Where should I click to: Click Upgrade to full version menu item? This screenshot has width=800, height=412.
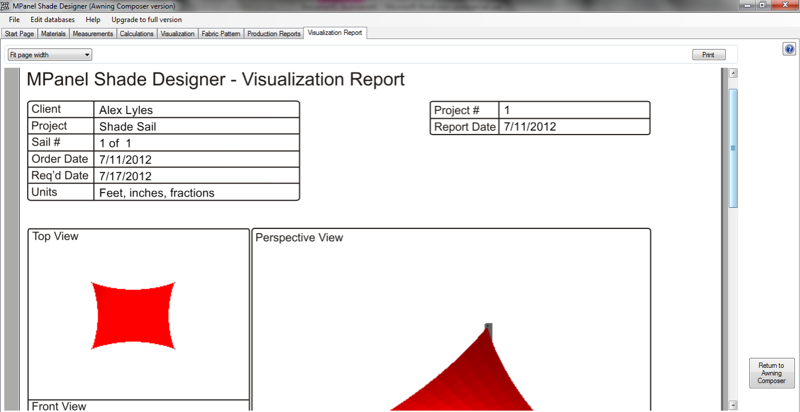[146, 20]
